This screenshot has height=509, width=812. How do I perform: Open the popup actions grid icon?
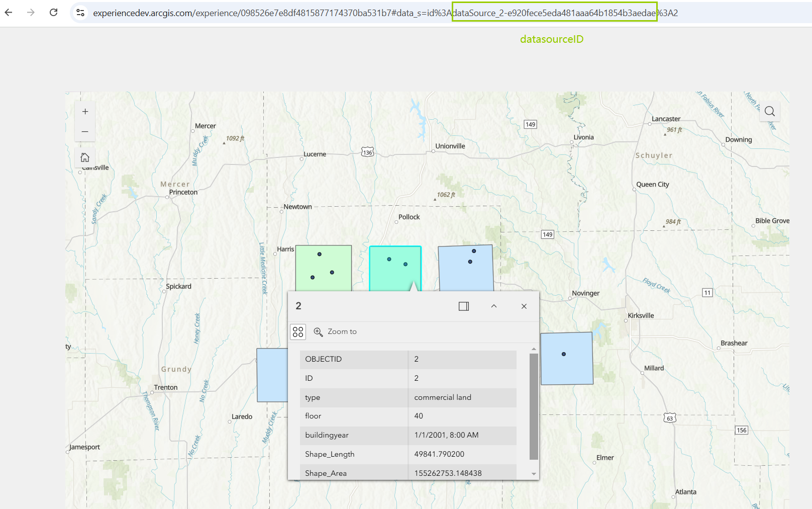coord(298,332)
